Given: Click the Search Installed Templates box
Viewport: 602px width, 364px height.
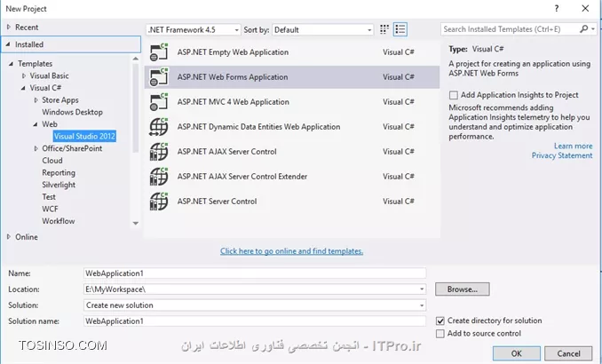Looking at the screenshot, I should pos(510,29).
